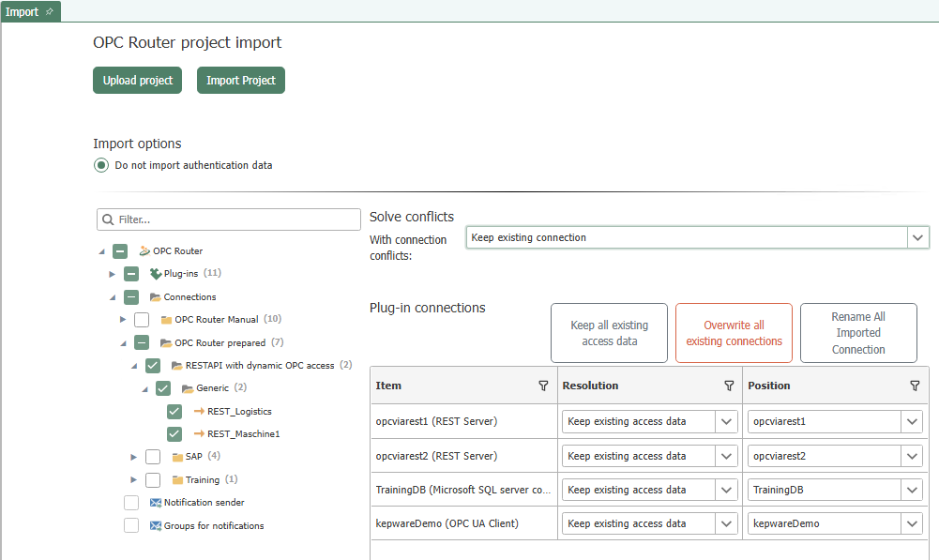Open Position dropdown for TrainingDB
The height and width of the screenshot is (560, 939).
point(912,490)
